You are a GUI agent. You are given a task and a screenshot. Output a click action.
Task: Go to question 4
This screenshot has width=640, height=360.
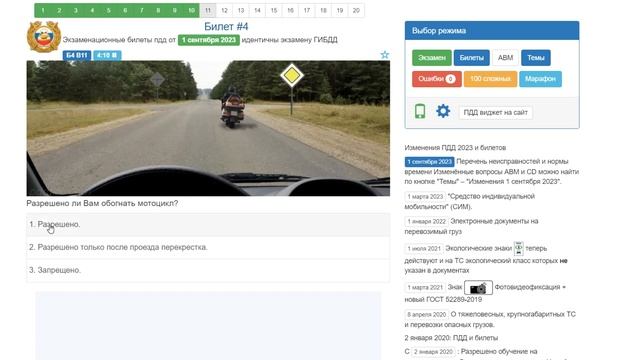92,11
